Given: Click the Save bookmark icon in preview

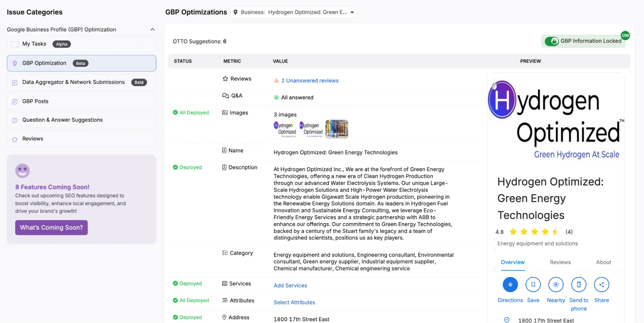Looking at the screenshot, I should pyautogui.click(x=533, y=285).
